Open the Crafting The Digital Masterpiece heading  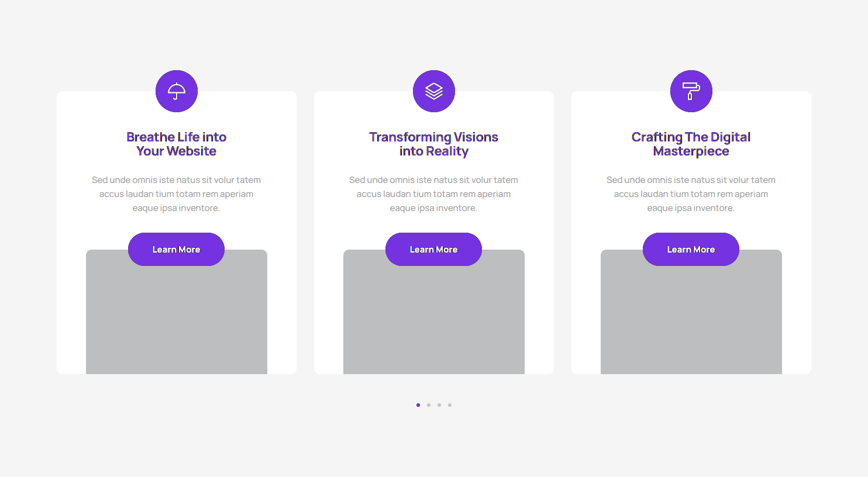691,144
